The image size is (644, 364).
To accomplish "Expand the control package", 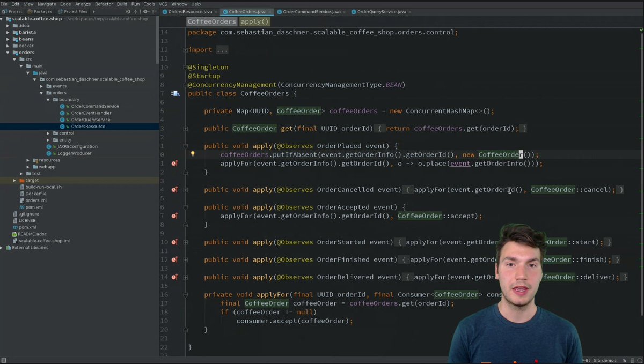I will [x=48, y=133].
